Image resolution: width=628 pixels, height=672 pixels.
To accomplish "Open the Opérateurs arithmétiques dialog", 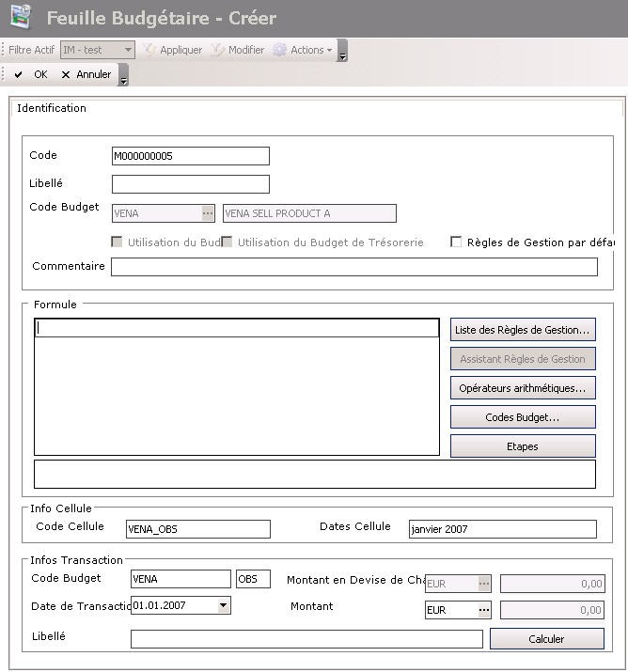I will [523, 387].
